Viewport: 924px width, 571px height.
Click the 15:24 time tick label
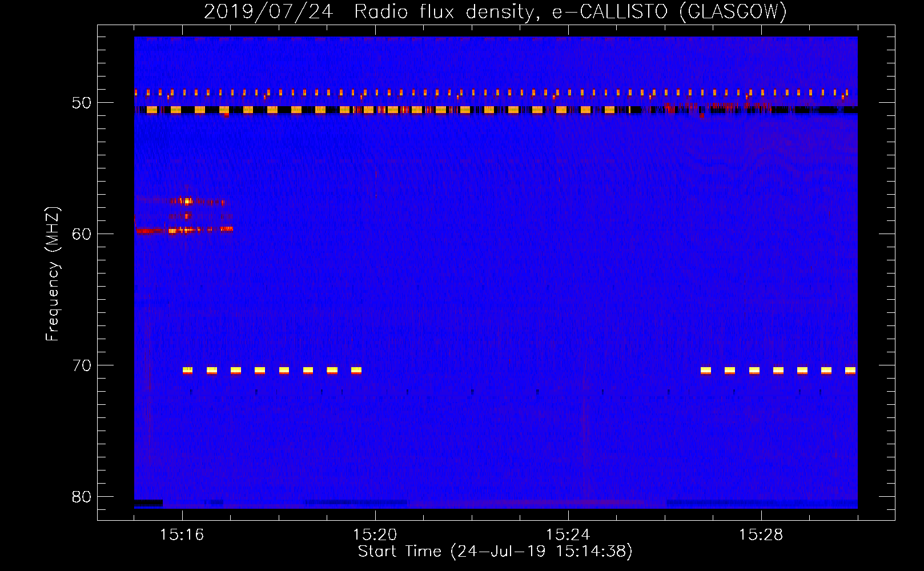tap(568, 534)
